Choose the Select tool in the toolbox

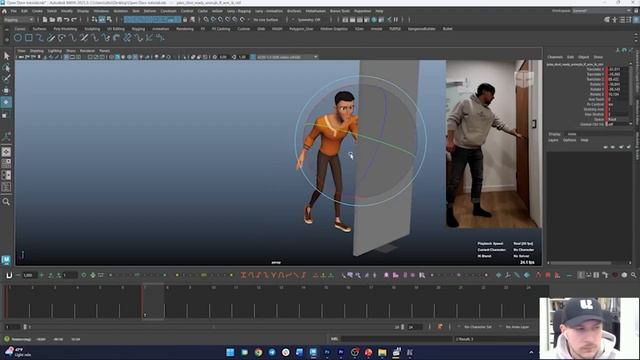tap(6, 56)
